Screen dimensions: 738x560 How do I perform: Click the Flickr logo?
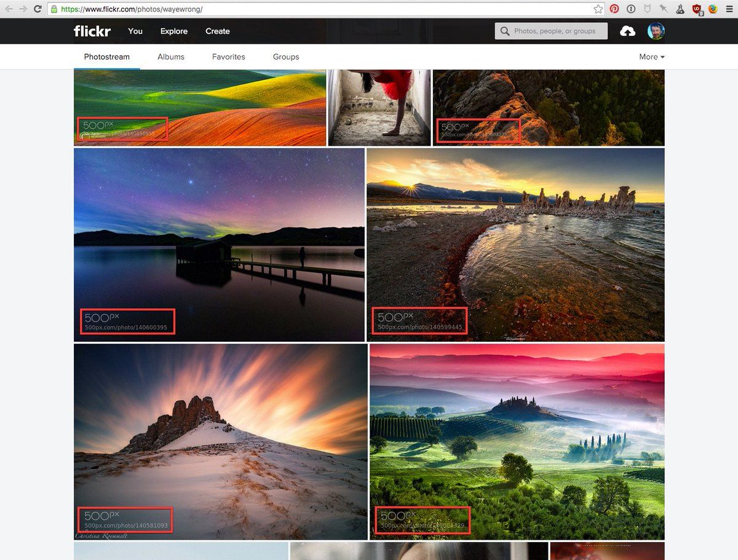pos(92,31)
